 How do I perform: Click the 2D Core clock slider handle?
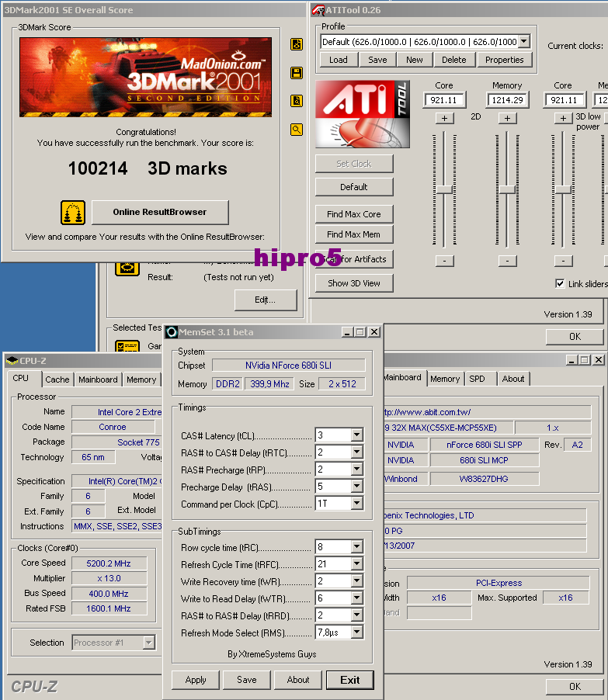(444, 189)
